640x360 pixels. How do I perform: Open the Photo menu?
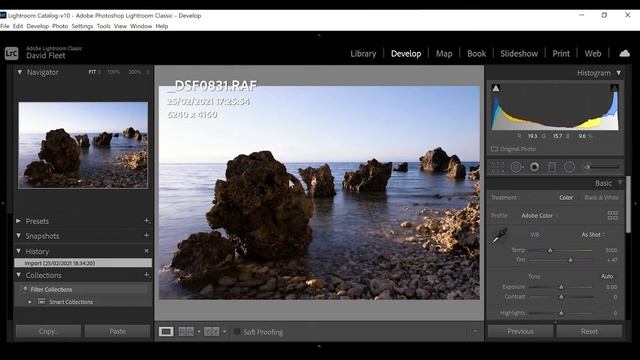tap(60, 26)
